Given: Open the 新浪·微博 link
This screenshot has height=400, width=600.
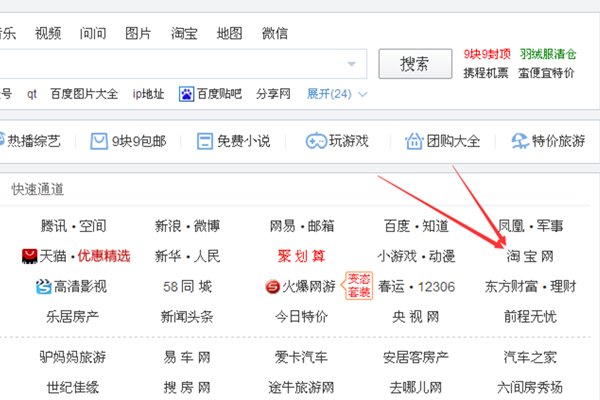Looking at the screenshot, I should 188,226.
